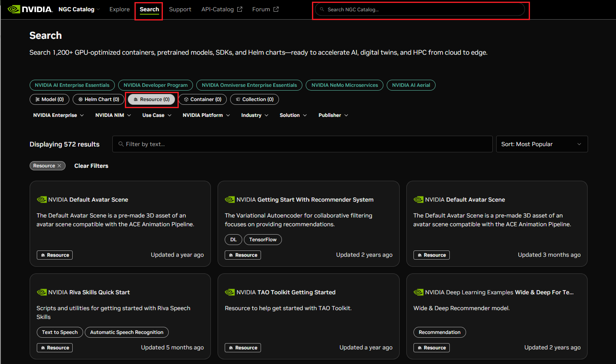This screenshot has height=364, width=616.
Task: Open Riva Skills Quick Start card
Action: pyautogui.click(x=120, y=316)
